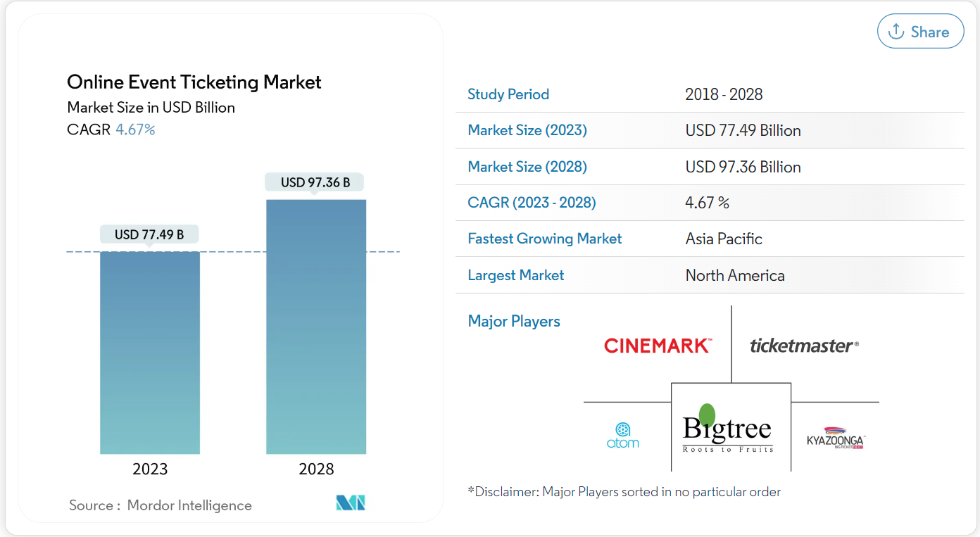Viewport: 980px width, 537px height.
Task: Click the Online Event Ticketing Market title
Action: pos(194,82)
